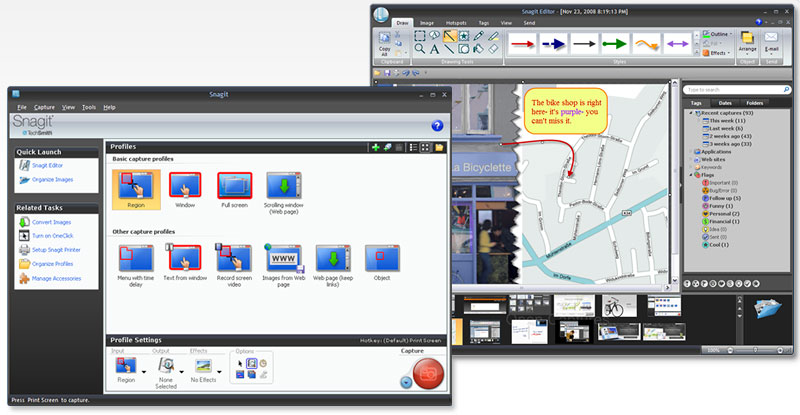This screenshot has height=415, width=800.
Task: Open the Arrange dropdown in Editor
Action: coord(747,43)
